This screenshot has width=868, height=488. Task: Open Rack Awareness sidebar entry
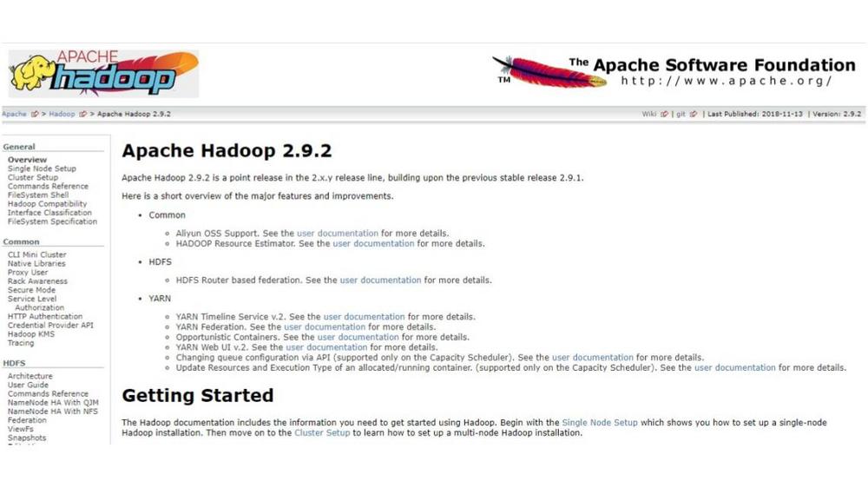coord(37,281)
